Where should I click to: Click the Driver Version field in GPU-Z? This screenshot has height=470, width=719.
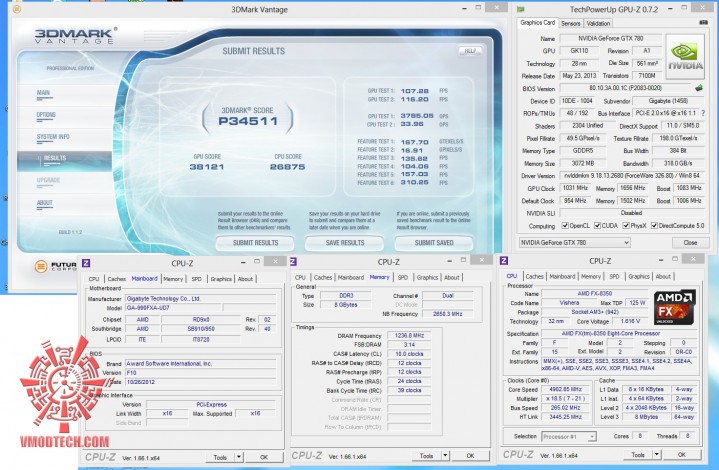[x=632, y=176]
